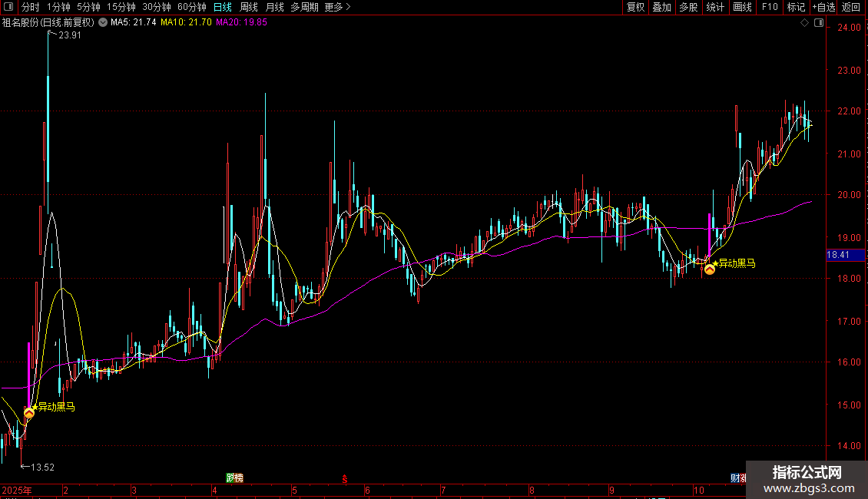The image size is (868, 499).
Task: Expand the 更多 timeframe options
Action: point(337,7)
